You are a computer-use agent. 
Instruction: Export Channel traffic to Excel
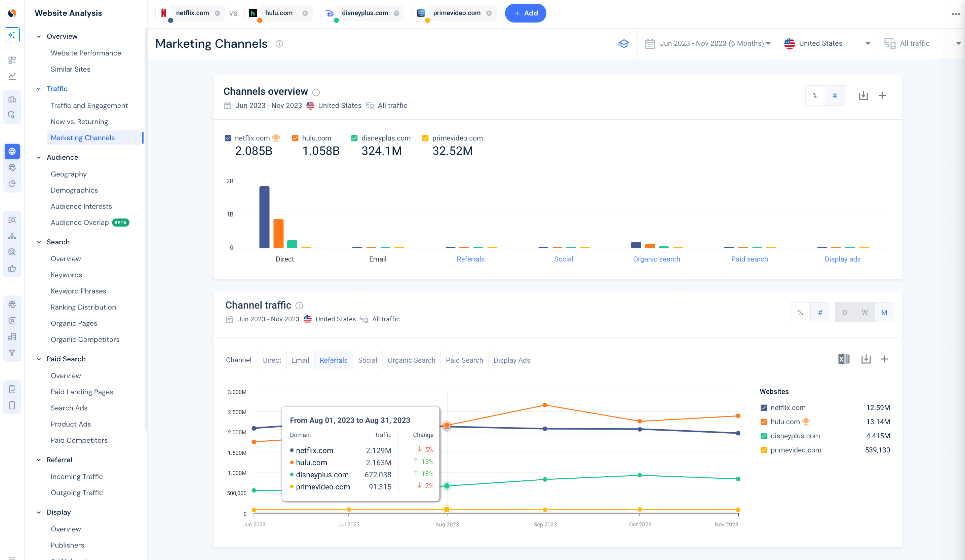point(844,359)
